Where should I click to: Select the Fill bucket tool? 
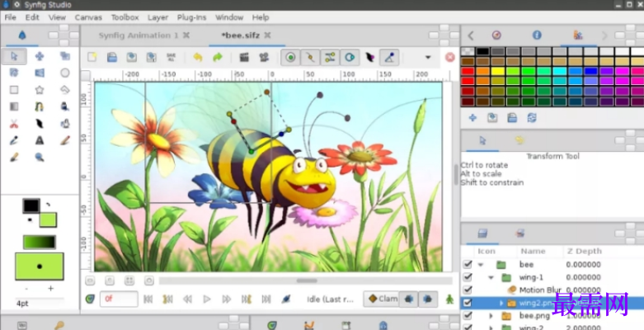click(x=65, y=124)
